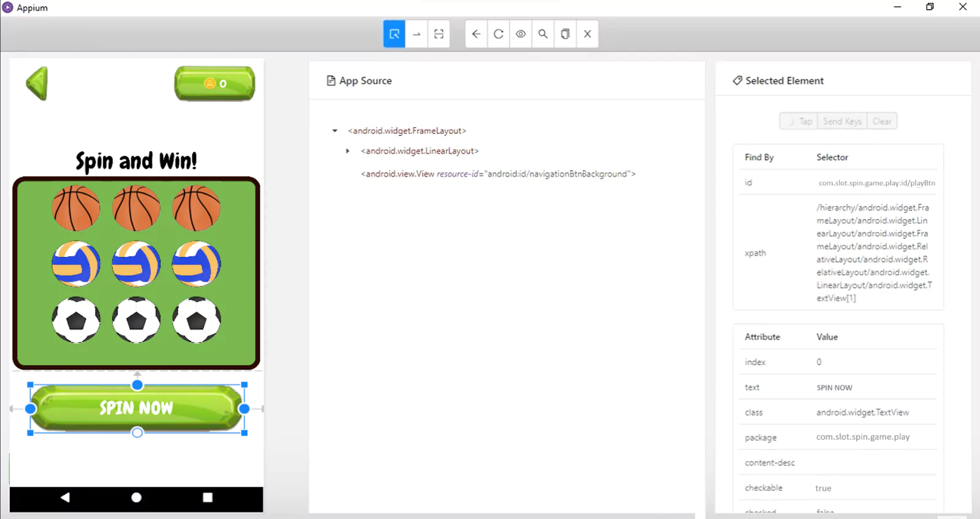The image size is (980, 519).
Task: Click the Attribute column header
Action: 762,337
